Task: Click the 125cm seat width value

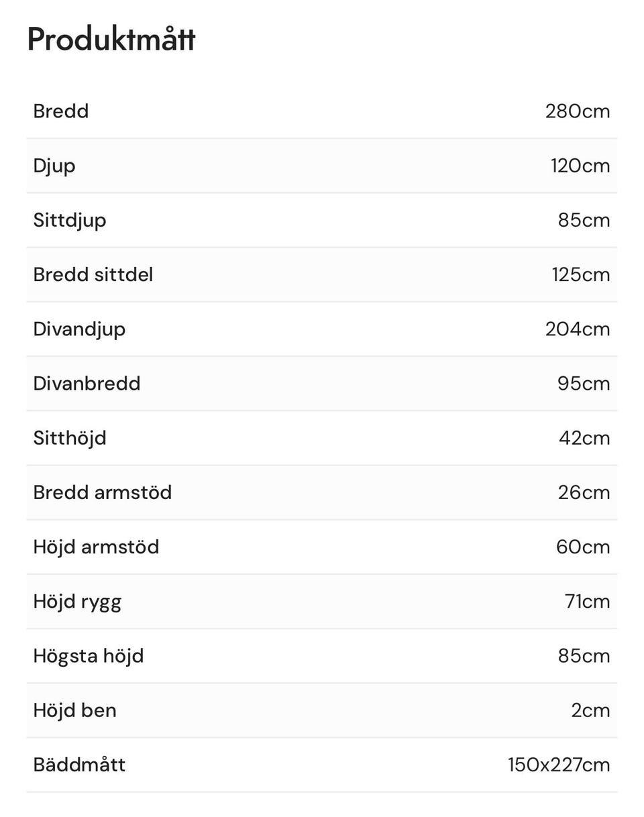Action: pos(581,274)
